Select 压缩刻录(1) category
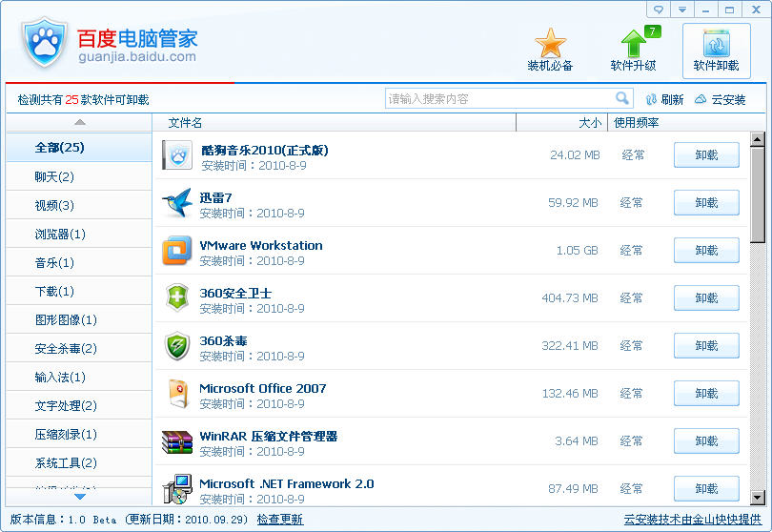Viewport: 772px width, 532px height. [79, 434]
